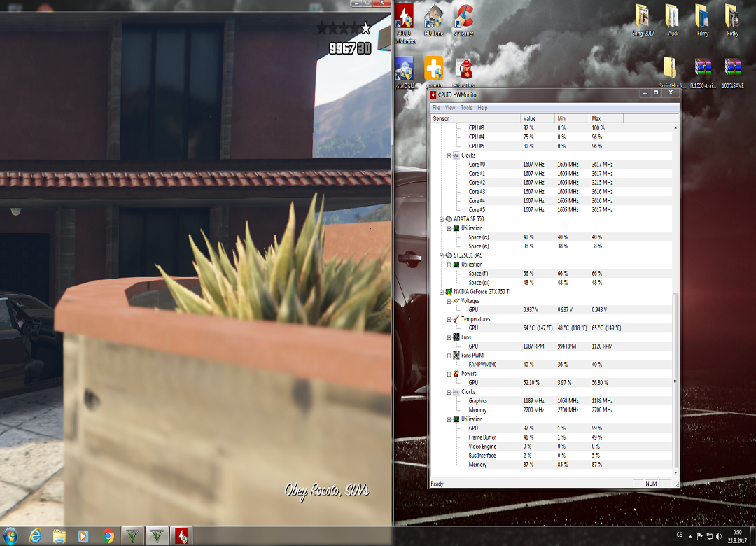Select the CCleaner desktop shortcut
This screenshot has height=546, width=756.
pyautogui.click(x=464, y=20)
